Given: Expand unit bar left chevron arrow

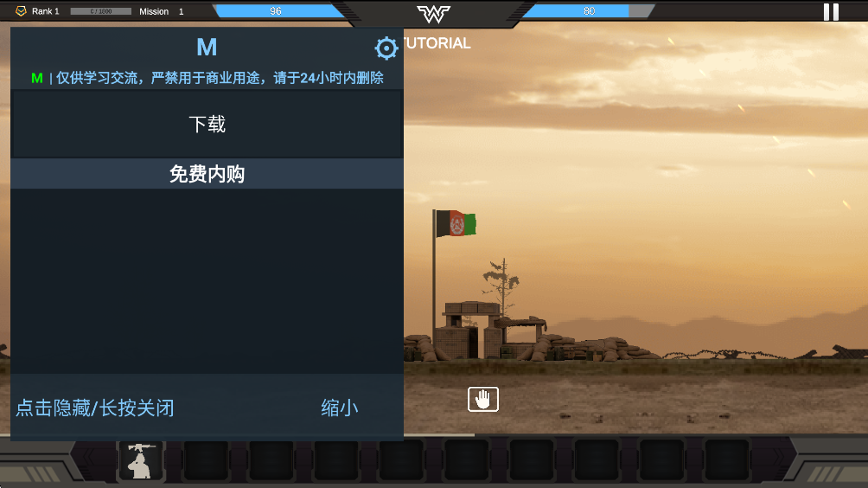Looking at the screenshot, I should point(88,458).
